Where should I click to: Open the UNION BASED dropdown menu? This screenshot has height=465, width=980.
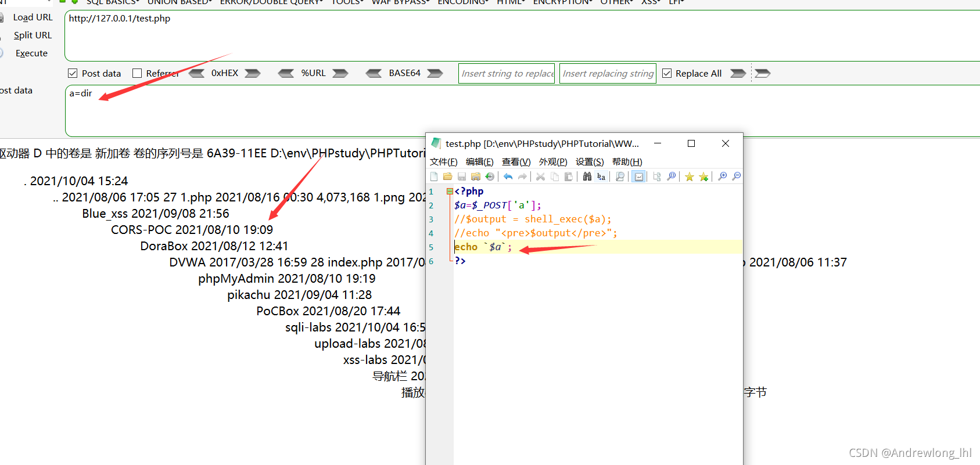coord(180,2)
